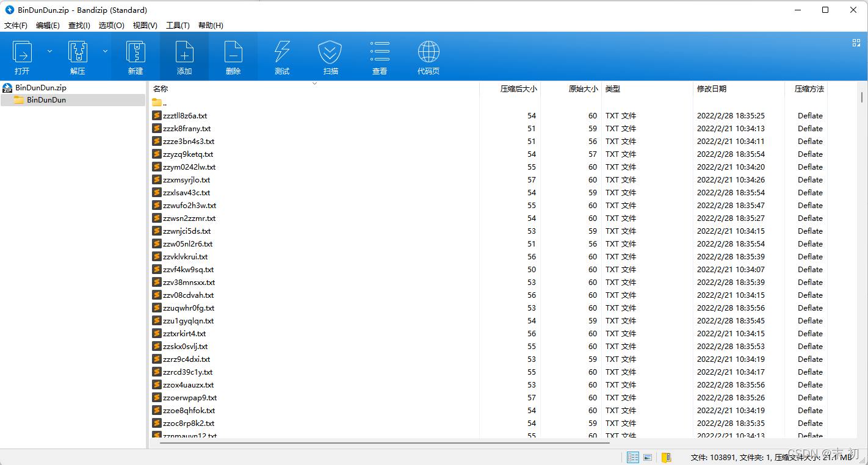Viewport: 868px width, 465px height.
Task: Select file name zzv38mnsxx.txt
Action: click(x=189, y=283)
